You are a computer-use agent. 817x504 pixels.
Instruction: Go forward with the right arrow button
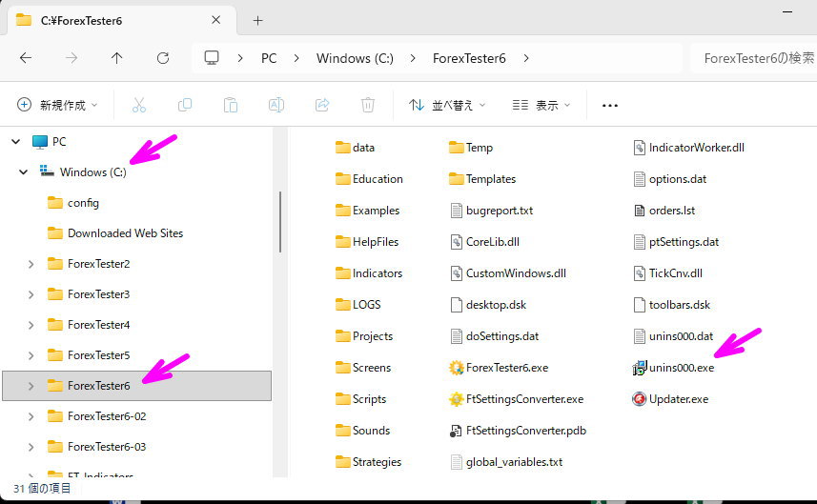(x=71, y=58)
